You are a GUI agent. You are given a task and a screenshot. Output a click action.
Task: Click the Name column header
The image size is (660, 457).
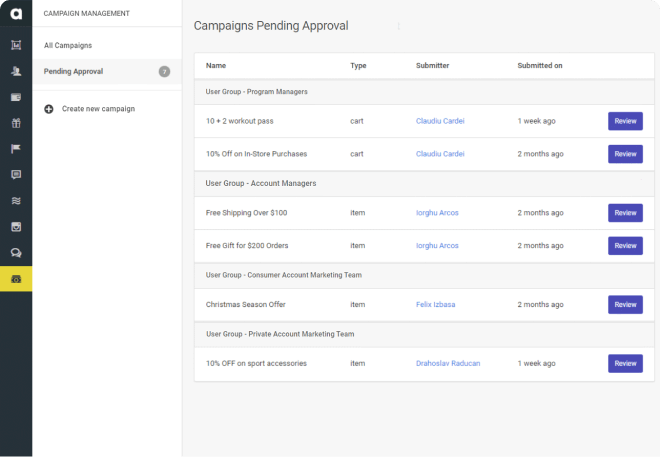coord(216,66)
